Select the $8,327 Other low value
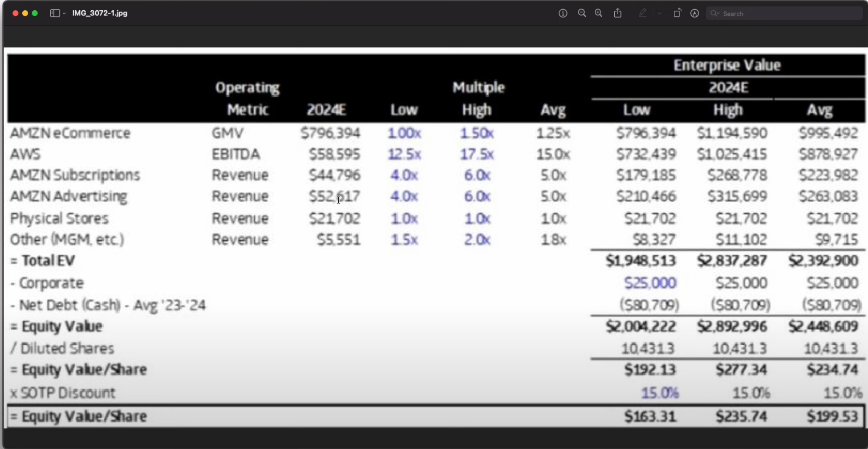 pyautogui.click(x=654, y=240)
